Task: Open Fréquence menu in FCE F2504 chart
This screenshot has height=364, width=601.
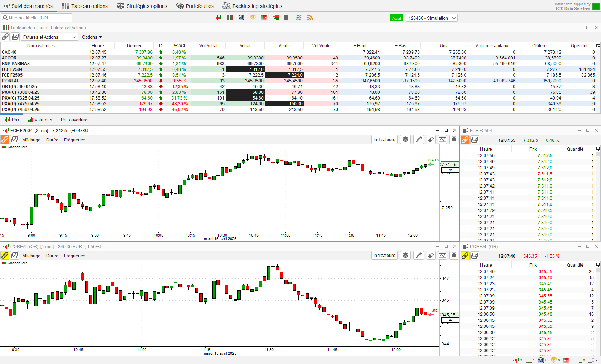Action: 74,140
